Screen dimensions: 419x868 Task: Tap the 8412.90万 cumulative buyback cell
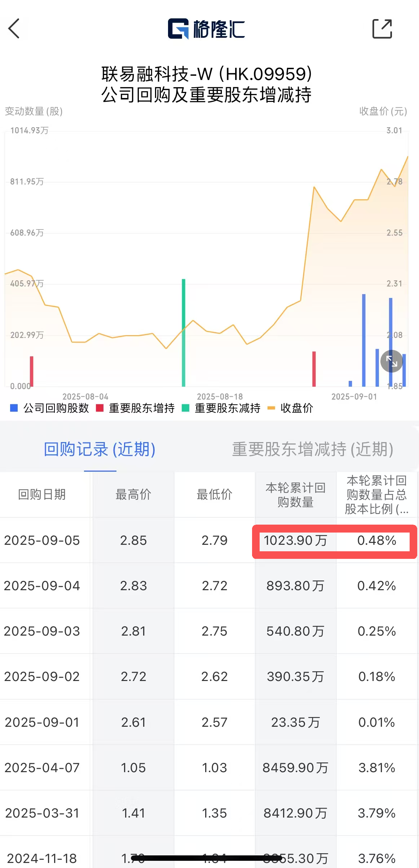[x=296, y=813]
